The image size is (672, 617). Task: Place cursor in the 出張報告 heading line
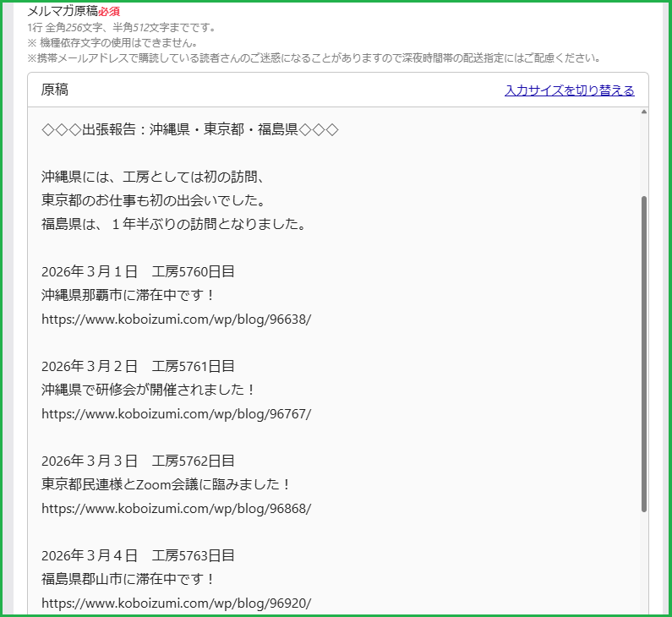189,129
